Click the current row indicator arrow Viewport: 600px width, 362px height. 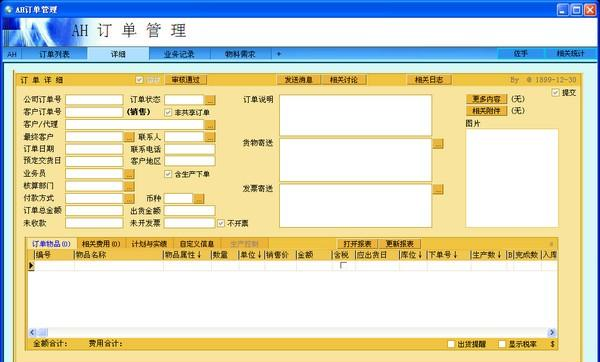pyautogui.click(x=31, y=266)
